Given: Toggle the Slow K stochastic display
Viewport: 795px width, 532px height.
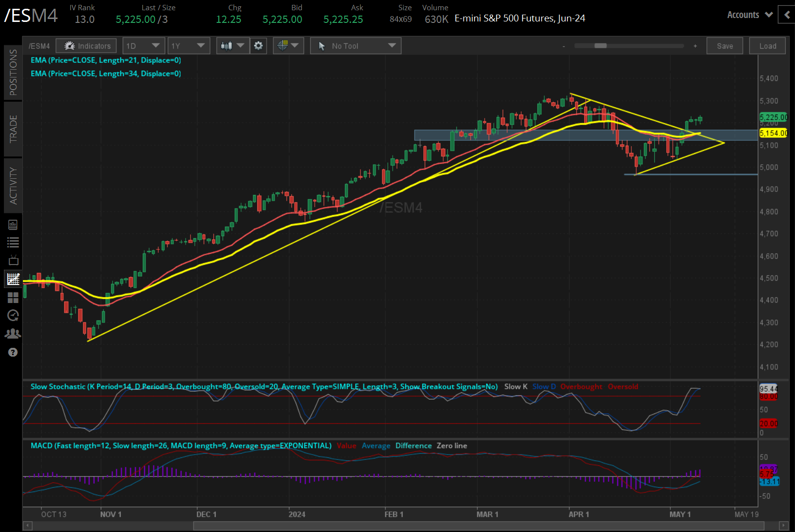Looking at the screenshot, I should click(515, 386).
